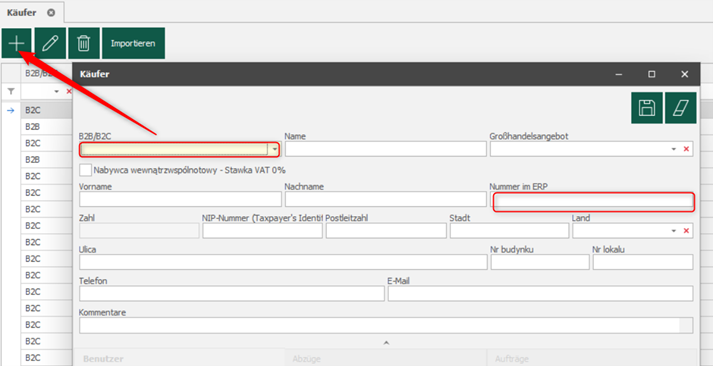Click the NIP-Nummer input field
The image size is (713, 366).
(262, 231)
